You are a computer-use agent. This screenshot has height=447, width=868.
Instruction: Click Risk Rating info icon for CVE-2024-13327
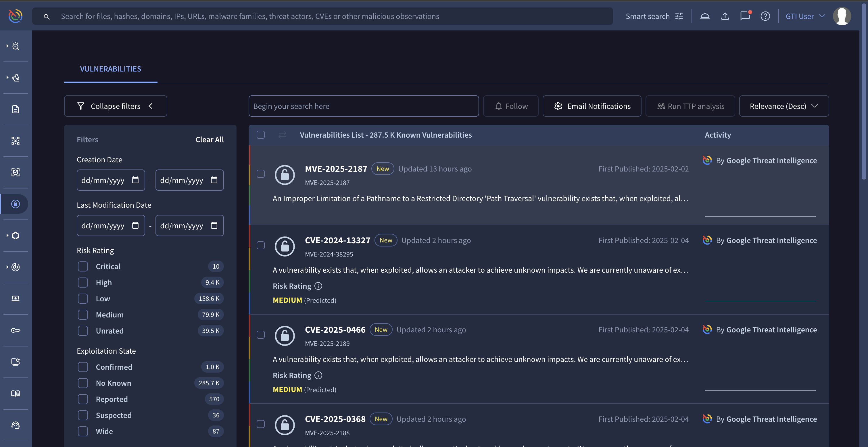click(x=318, y=286)
